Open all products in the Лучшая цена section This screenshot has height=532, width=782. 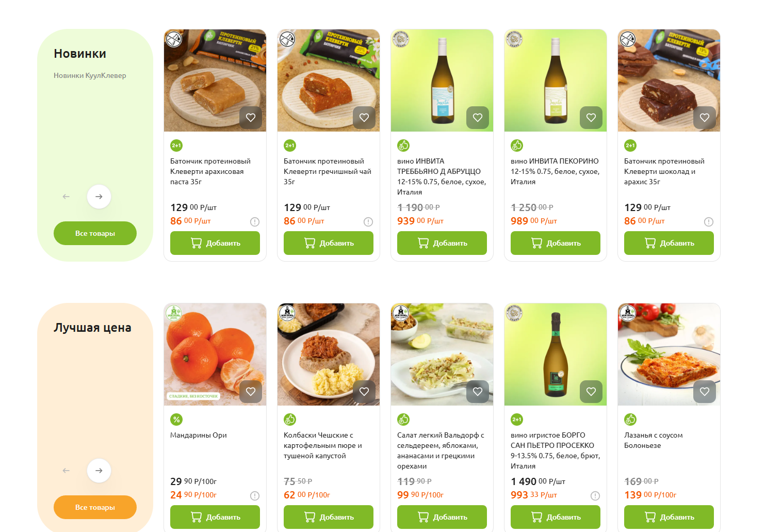[x=95, y=507]
